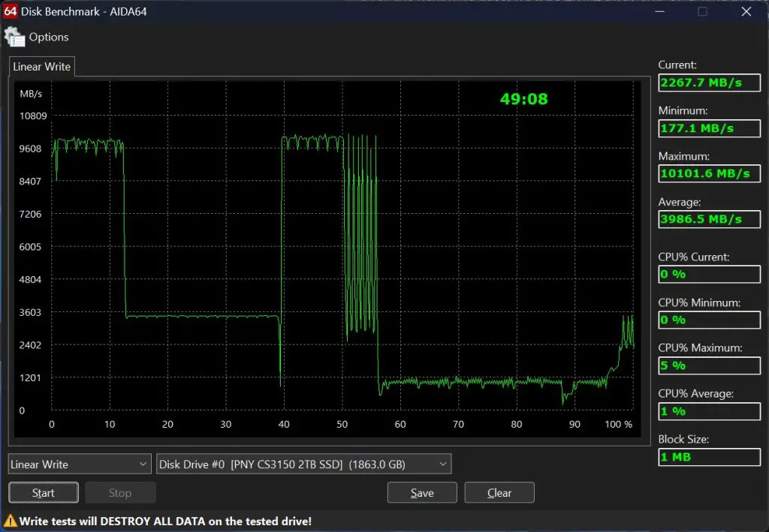Click the Clear button
The image size is (769, 532).
click(x=499, y=493)
